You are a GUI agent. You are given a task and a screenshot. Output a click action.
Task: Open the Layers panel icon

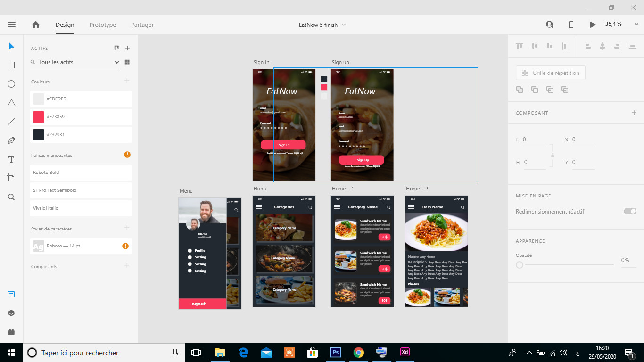(11, 313)
